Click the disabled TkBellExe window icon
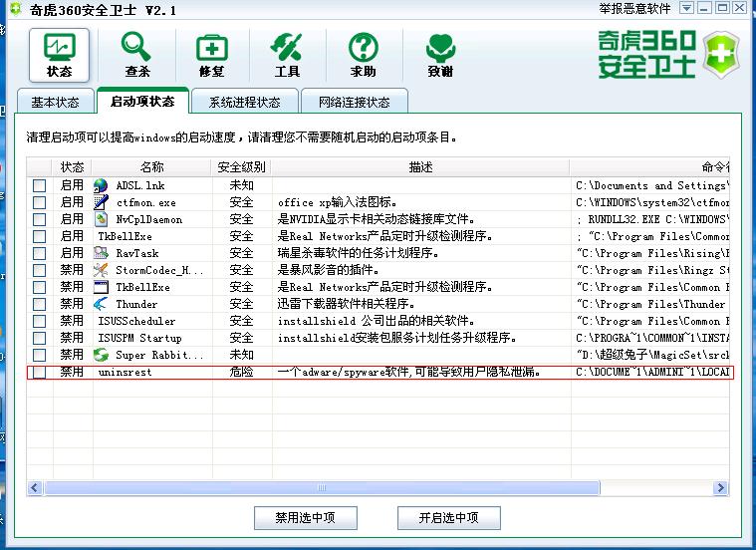756x550 pixels. [x=101, y=287]
